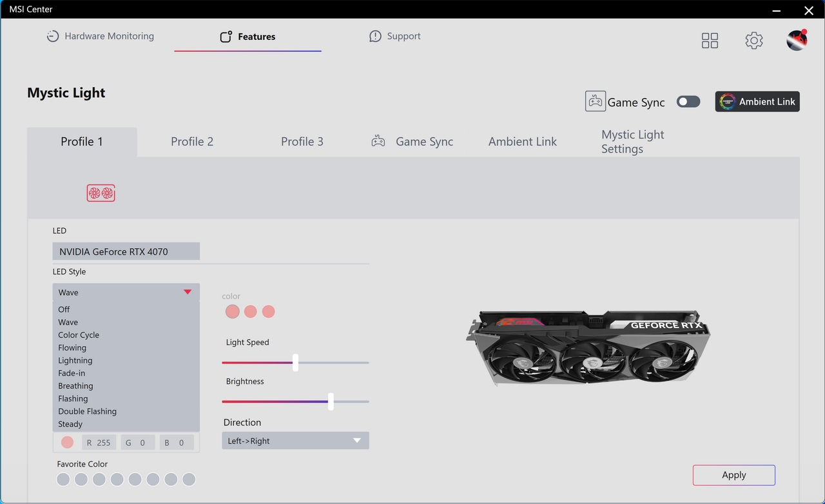Image resolution: width=825 pixels, height=504 pixels.
Task: Open the Game Sync profile tab
Action: (x=412, y=142)
